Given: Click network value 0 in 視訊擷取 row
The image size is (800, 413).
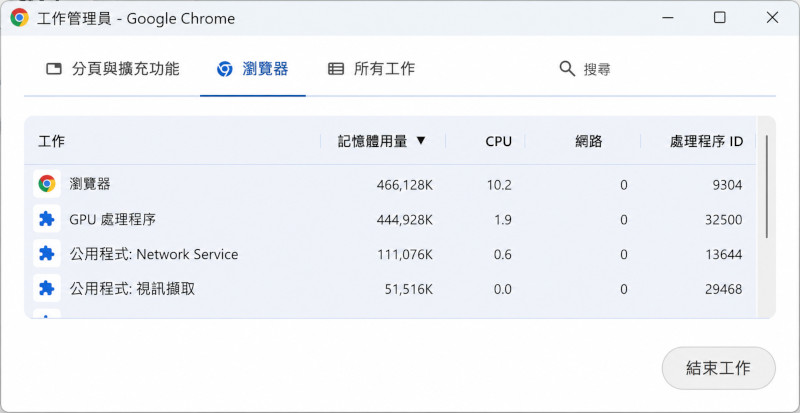Looking at the screenshot, I should 623,289.
